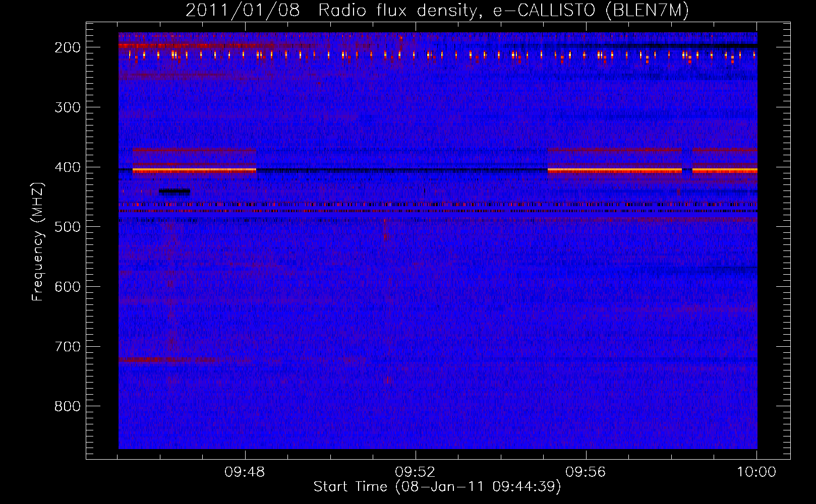Image resolution: width=816 pixels, height=504 pixels.
Task: Click the Start Time axis caption
Action: pyautogui.click(x=437, y=487)
